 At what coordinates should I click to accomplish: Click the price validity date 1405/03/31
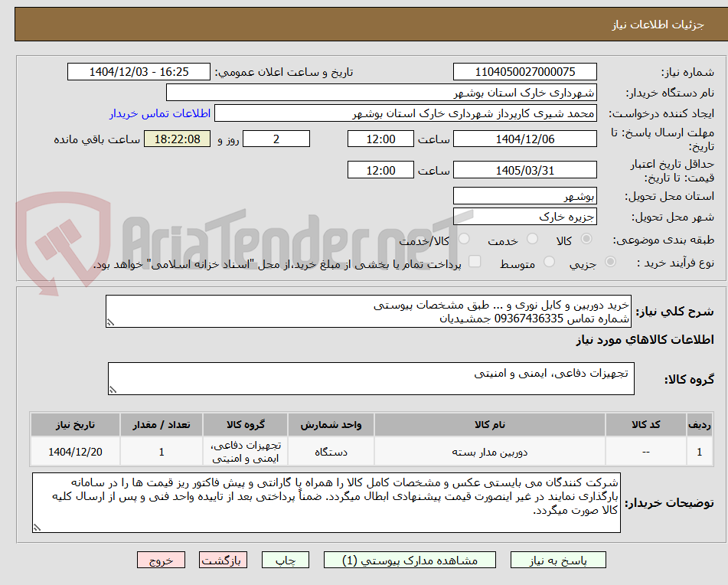coord(524,171)
